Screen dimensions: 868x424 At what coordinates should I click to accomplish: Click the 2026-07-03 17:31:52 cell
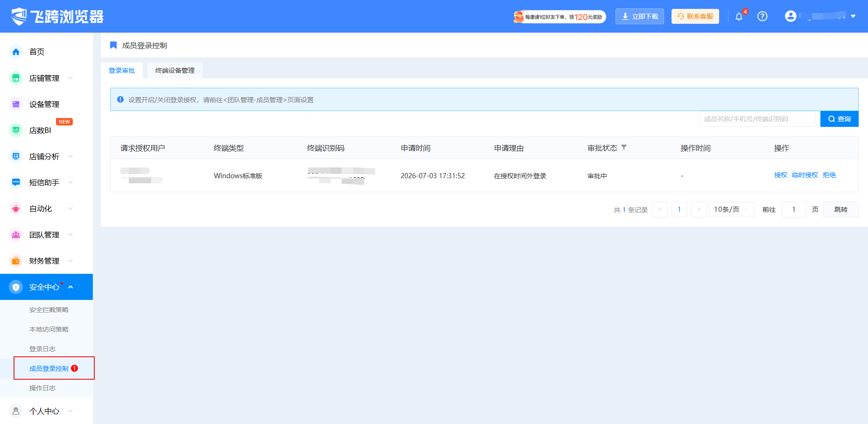pyautogui.click(x=433, y=176)
